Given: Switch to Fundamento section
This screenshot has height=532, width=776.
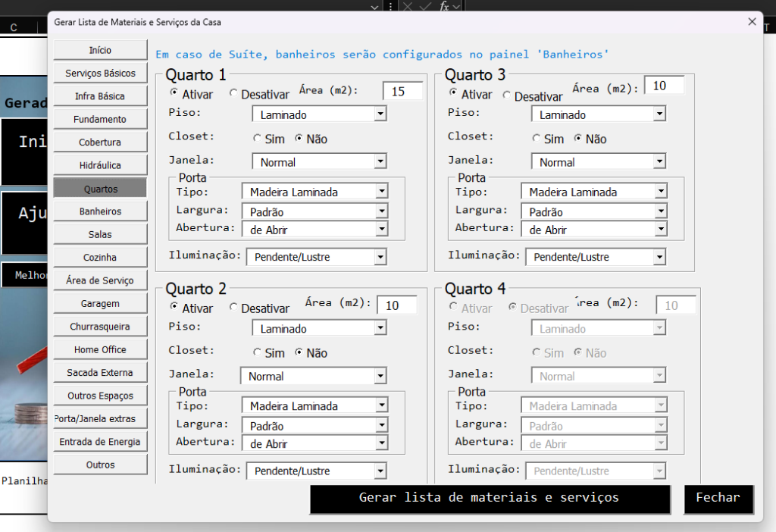Looking at the screenshot, I should pos(100,119).
